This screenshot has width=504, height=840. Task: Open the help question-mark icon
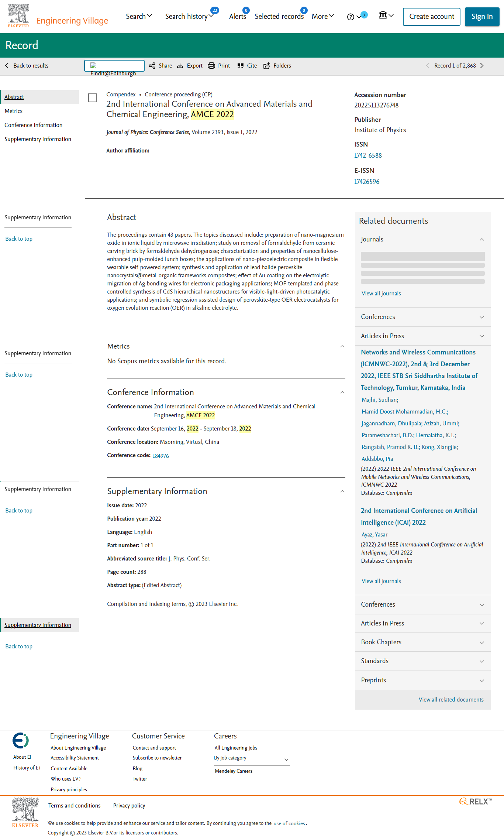(x=351, y=17)
